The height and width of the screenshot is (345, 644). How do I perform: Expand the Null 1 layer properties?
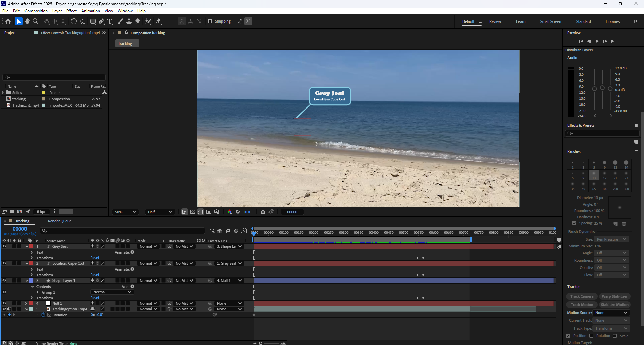(26, 303)
